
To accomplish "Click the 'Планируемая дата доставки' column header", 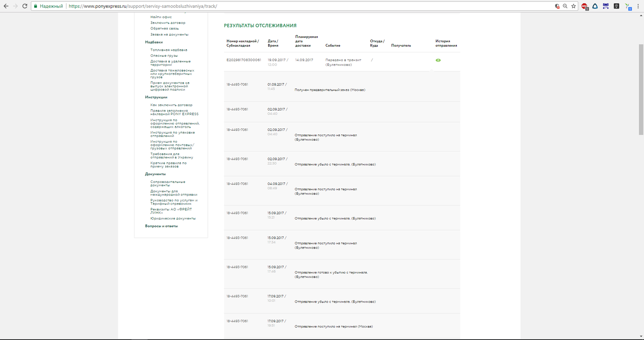I will pyautogui.click(x=306, y=41).
